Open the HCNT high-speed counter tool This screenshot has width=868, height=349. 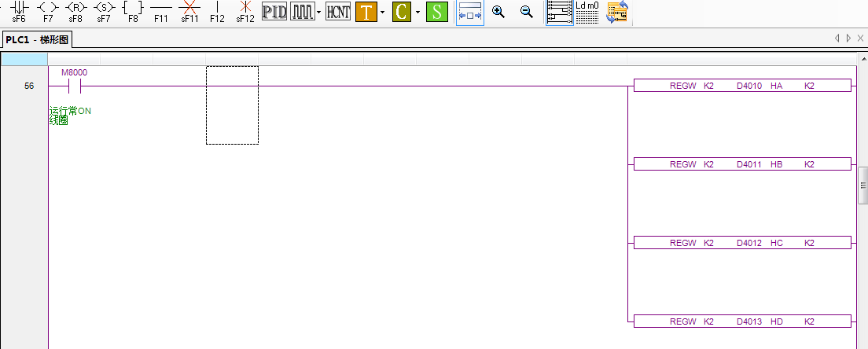[x=338, y=12]
